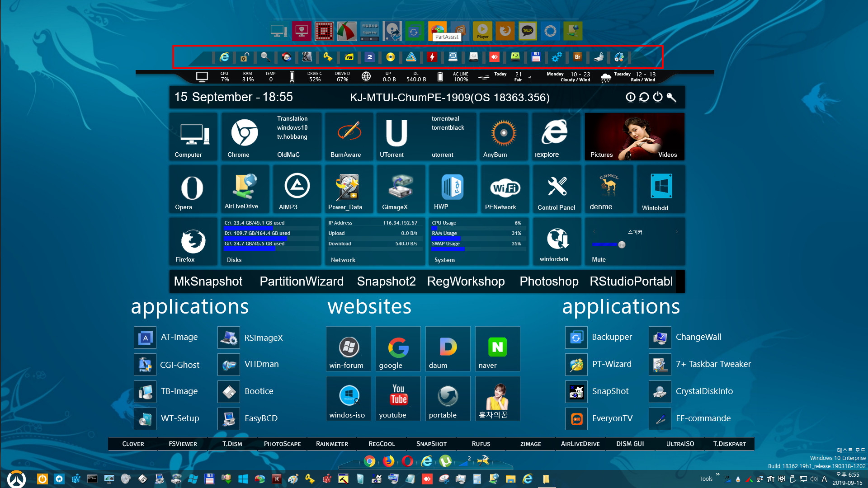Open the torrentblack link

pos(448,127)
